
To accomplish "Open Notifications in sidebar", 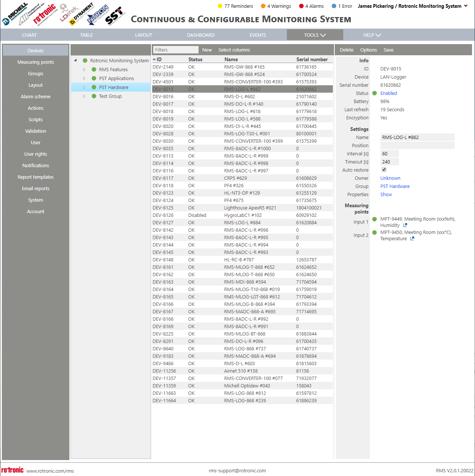I will coord(36,165).
